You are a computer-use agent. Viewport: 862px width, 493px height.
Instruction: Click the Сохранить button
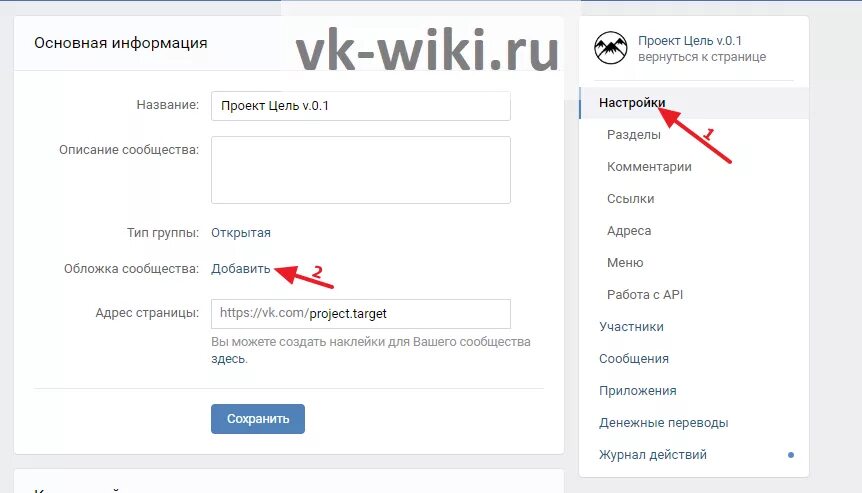coord(258,419)
